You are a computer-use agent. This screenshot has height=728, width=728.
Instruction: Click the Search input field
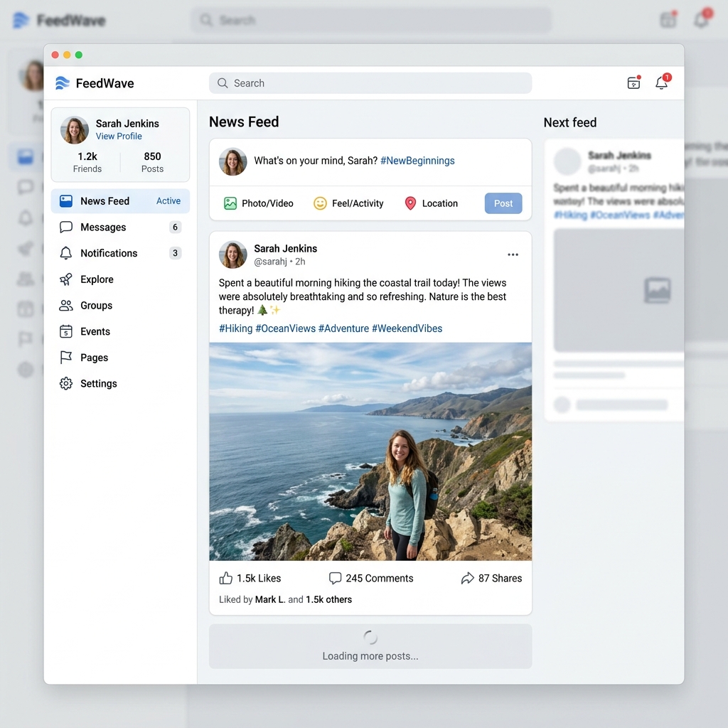370,83
